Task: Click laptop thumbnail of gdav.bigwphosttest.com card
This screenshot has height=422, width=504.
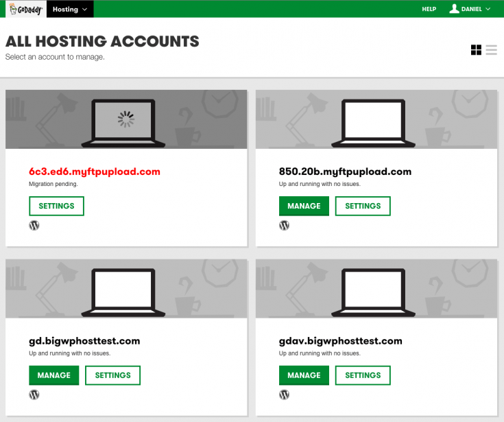Action: [x=373, y=293]
